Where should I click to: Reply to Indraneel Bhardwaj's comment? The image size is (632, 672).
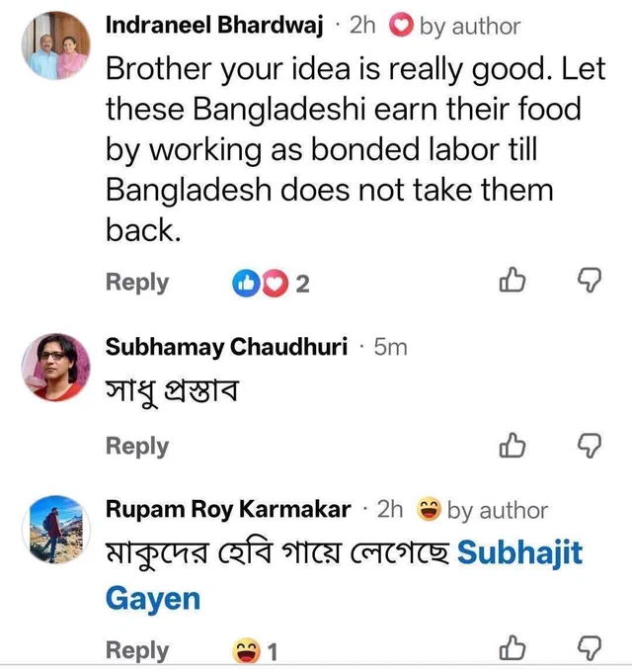(x=137, y=283)
